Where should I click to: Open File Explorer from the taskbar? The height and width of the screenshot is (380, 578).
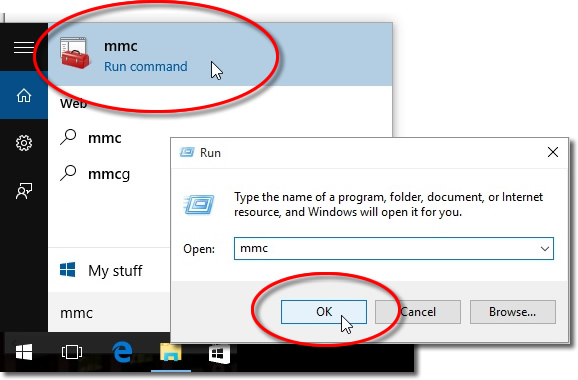coord(171,352)
